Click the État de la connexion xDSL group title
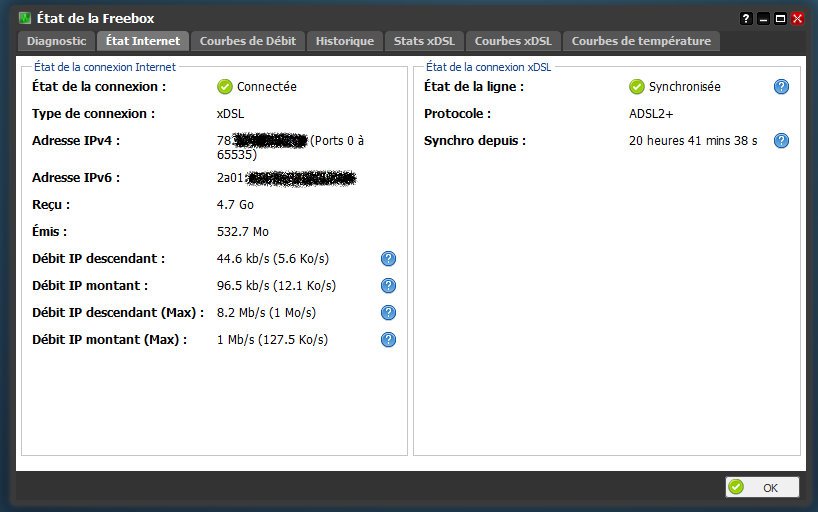The height and width of the screenshot is (512, 818). tap(488, 67)
